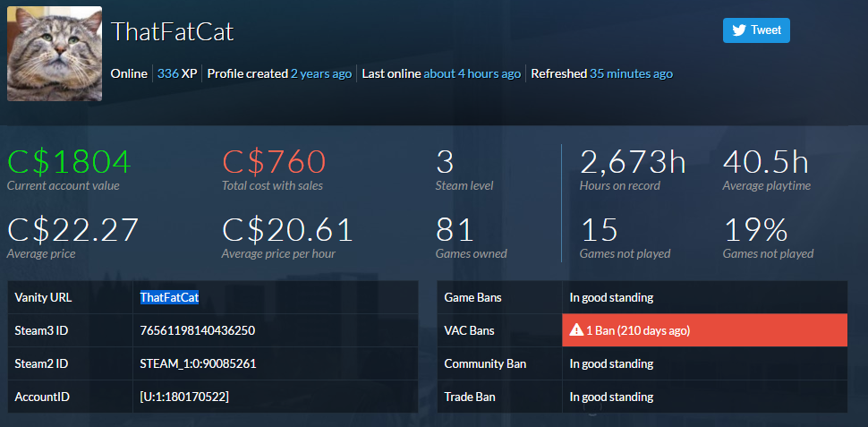Image resolution: width=868 pixels, height=427 pixels.
Task: Click the AccountID value [U:1:180170522]
Action: coord(184,397)
